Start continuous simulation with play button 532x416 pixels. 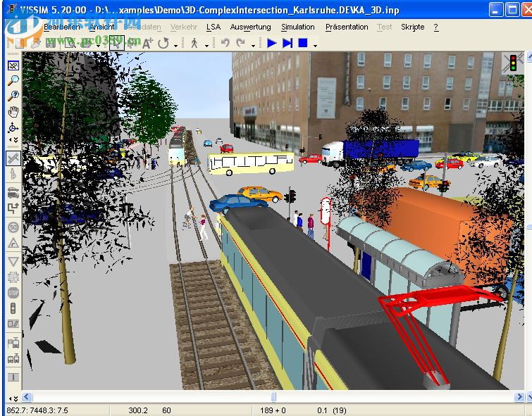272,43
